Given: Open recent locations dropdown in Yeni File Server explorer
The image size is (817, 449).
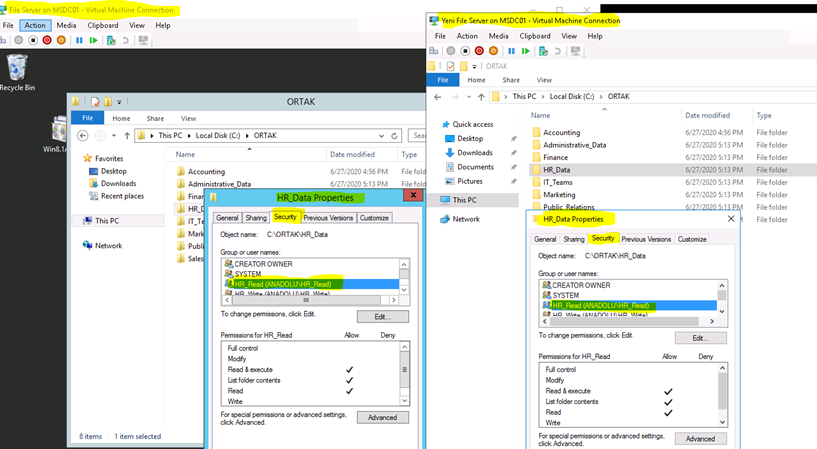Looking at the screenshot, I should point(468,97).
